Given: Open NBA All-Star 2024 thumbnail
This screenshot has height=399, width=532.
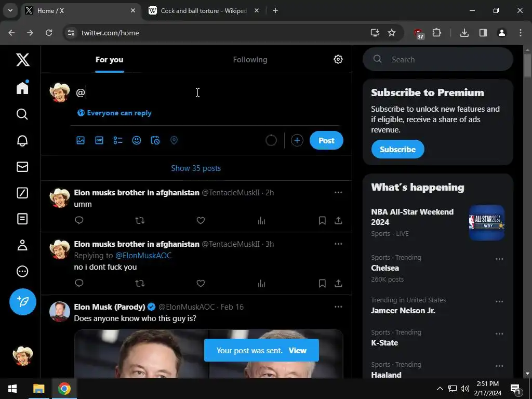Looking at the screenshot, I should (486, 222).
